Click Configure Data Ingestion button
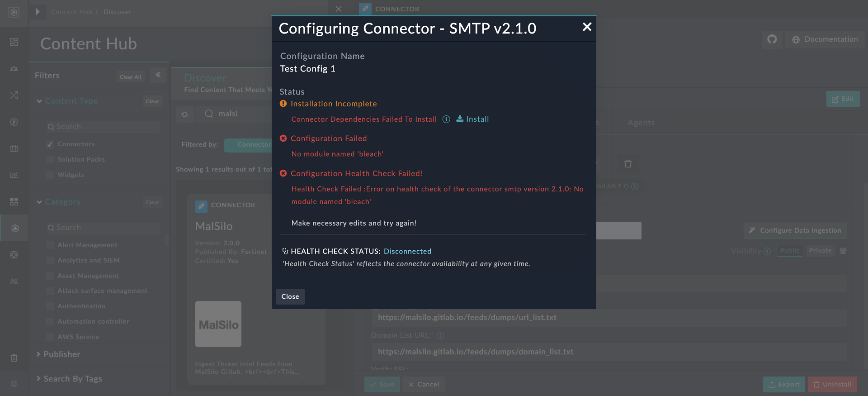This screenshot has width=868, height=396. (795, 231)
